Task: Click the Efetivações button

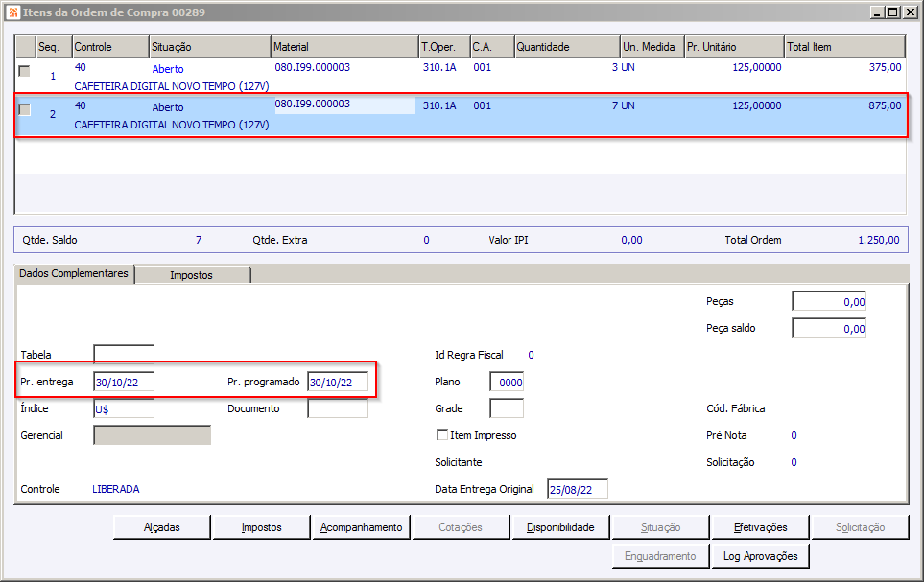Action: 760,527
